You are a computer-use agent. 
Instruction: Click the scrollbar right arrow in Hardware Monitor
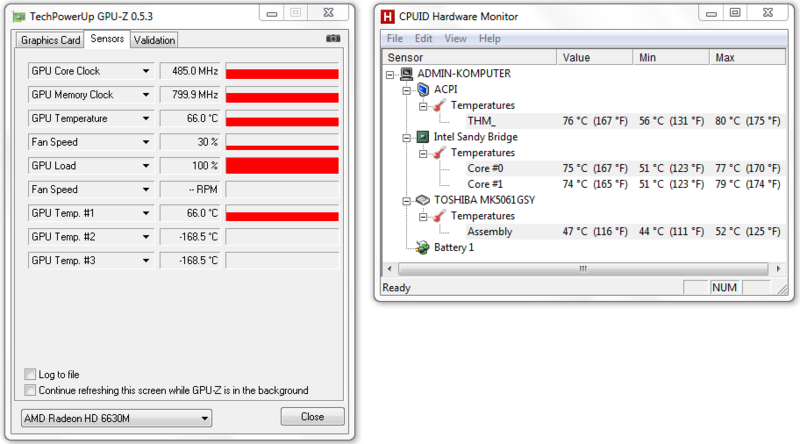click(778, 268)
